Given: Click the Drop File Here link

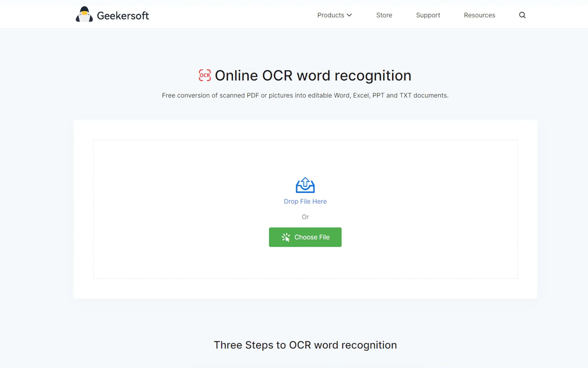Looking at the screenshot, I should 305,202.
